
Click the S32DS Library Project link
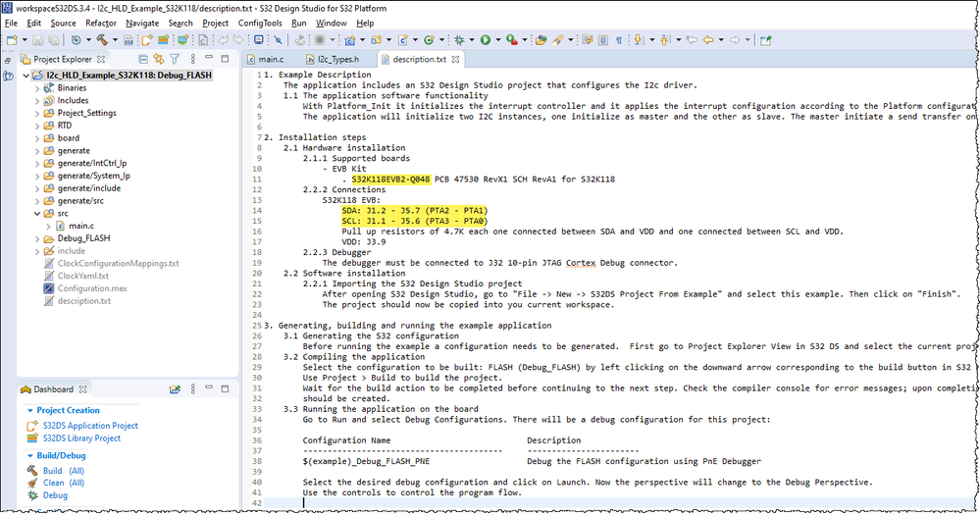[81, 438]
